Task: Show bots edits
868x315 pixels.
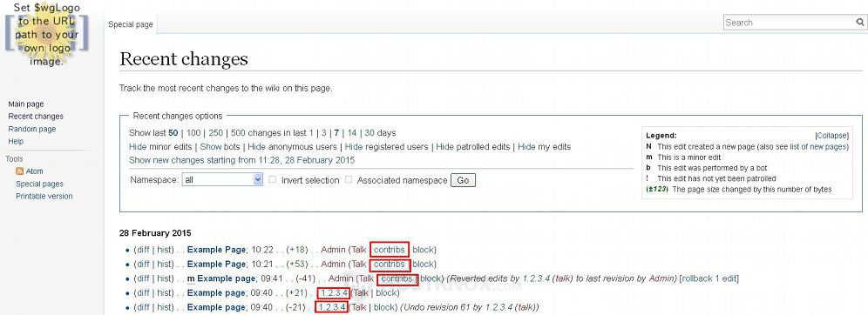Action: [x=210, y=147]
